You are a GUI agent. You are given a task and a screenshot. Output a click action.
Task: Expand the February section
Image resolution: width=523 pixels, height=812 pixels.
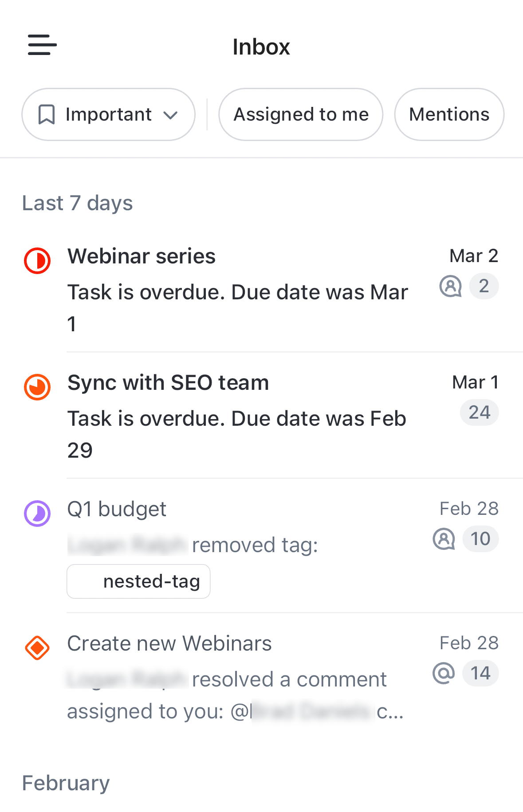[x=66, y=783]
